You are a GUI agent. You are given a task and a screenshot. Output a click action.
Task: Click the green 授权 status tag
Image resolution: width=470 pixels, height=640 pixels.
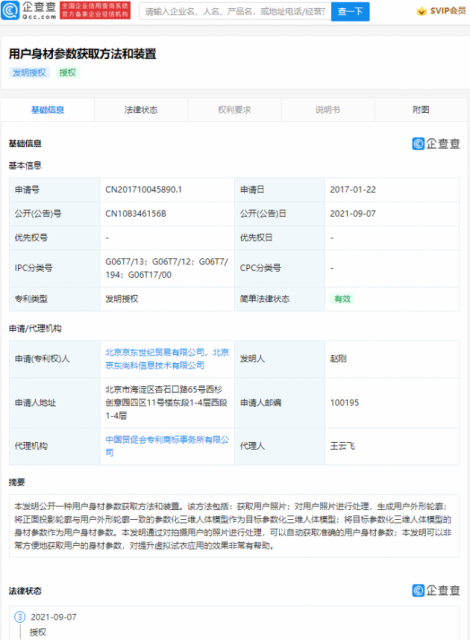pos(68,73)
